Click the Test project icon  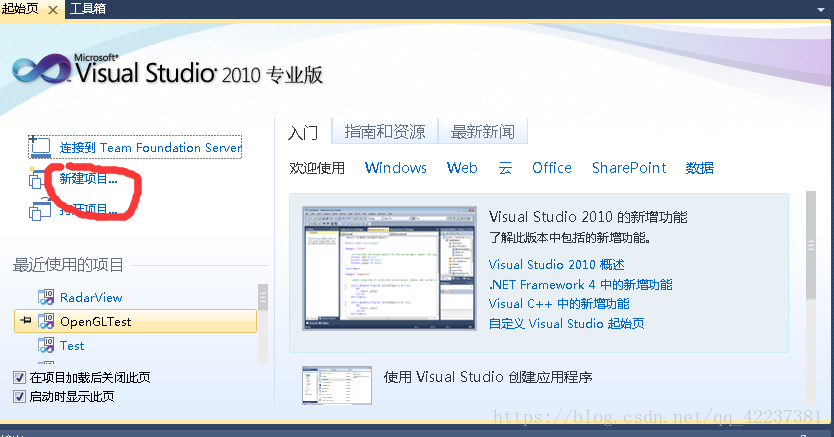46,345
